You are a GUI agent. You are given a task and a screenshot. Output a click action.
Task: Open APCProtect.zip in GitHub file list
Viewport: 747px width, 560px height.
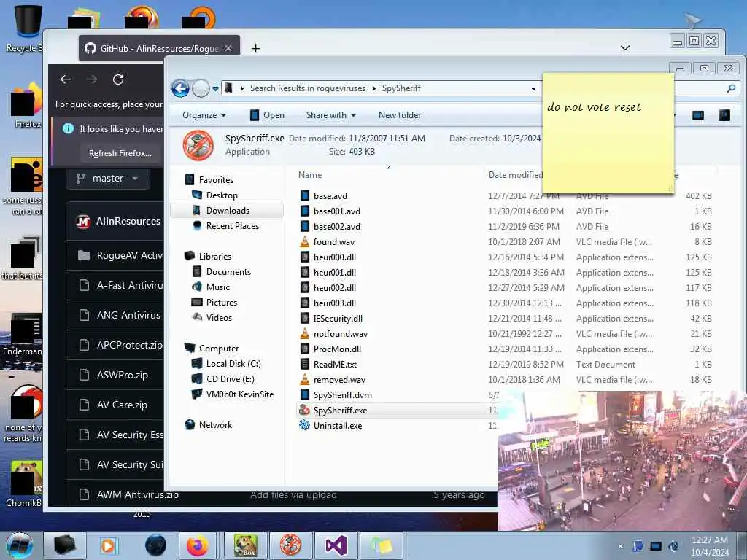(x=130, y=345)
